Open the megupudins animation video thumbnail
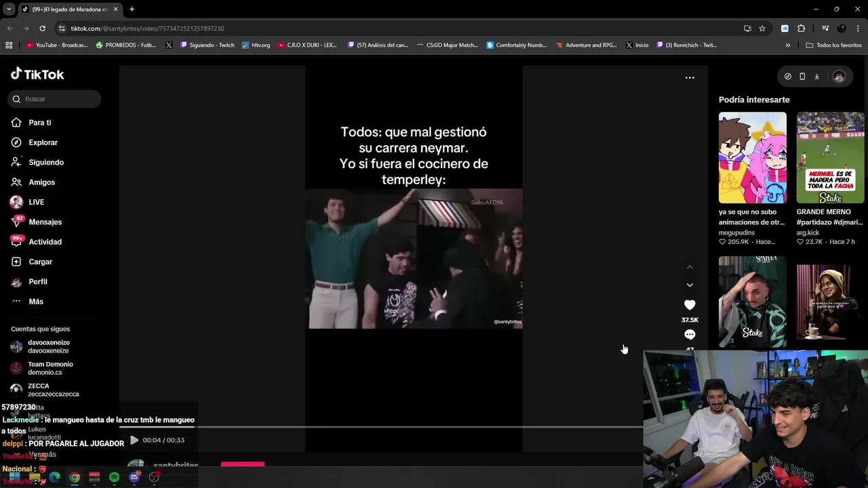868x488 pixels. (x=753, y=158)
